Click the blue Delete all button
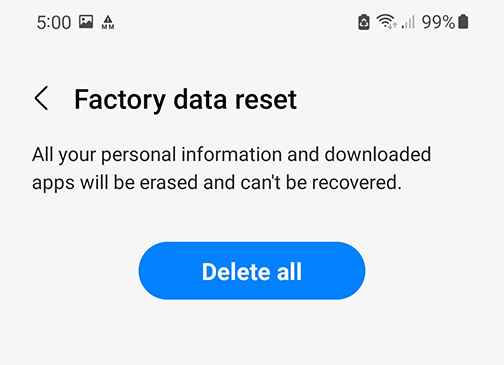 pos(252,271)
